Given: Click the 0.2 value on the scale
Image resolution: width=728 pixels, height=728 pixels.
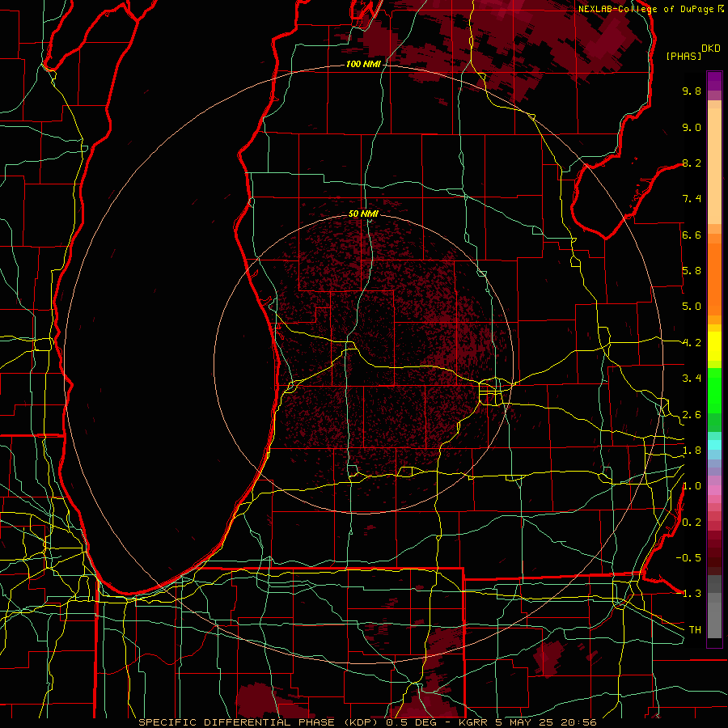Looking at the screenshot, I should click(x=692, y=523).
